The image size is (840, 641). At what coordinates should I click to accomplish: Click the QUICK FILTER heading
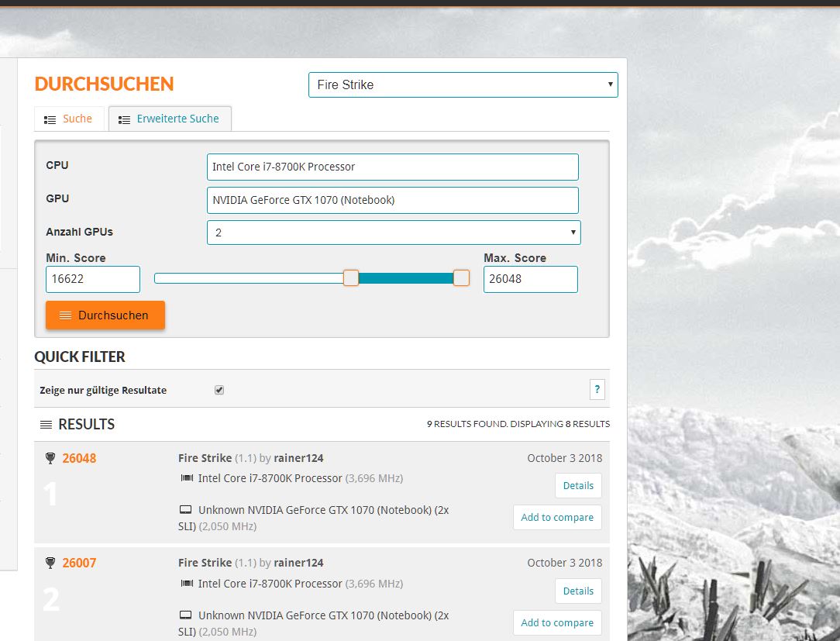pos(79,357)
